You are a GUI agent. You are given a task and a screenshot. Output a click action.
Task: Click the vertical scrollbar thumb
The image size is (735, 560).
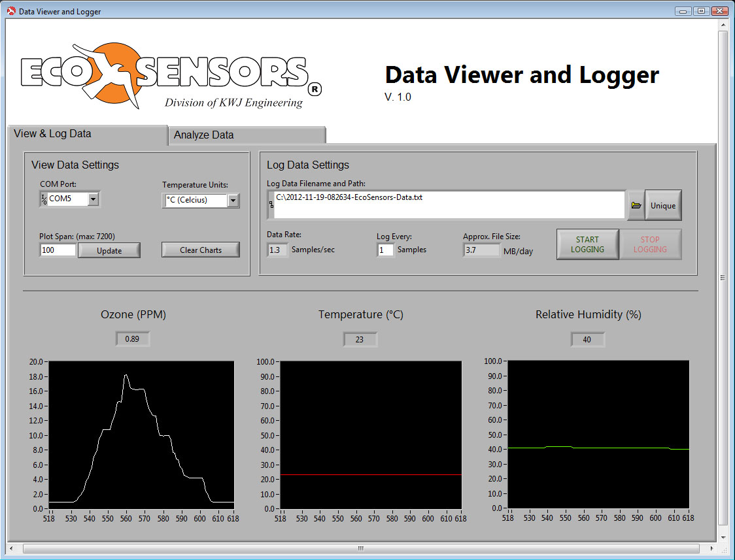point(723,277)
